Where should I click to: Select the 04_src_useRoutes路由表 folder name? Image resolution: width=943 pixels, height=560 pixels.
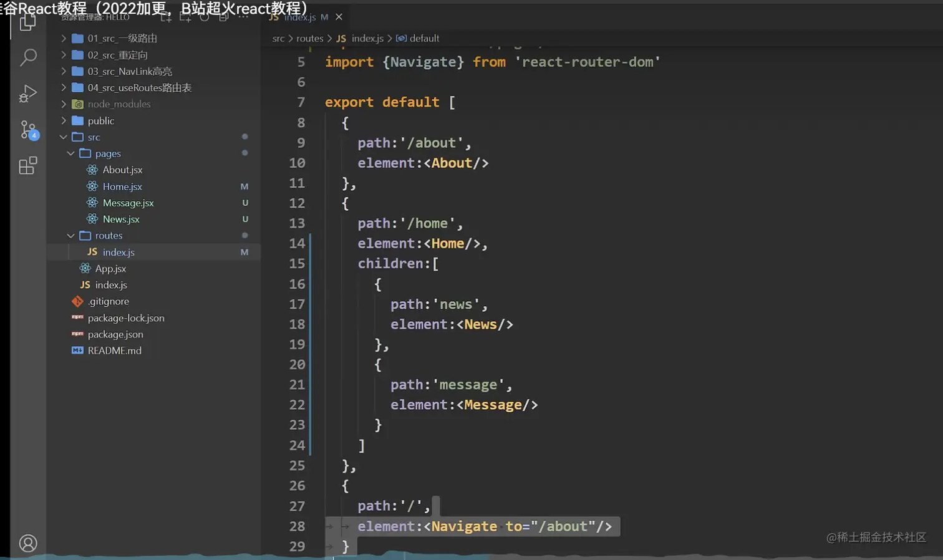click(x=140, y=88)
